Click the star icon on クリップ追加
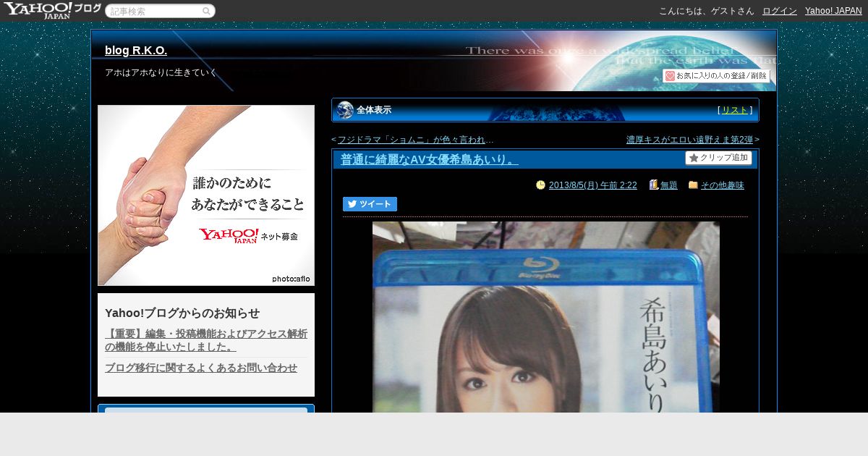This screenshot has width=868, height=456. click(694, 158)
